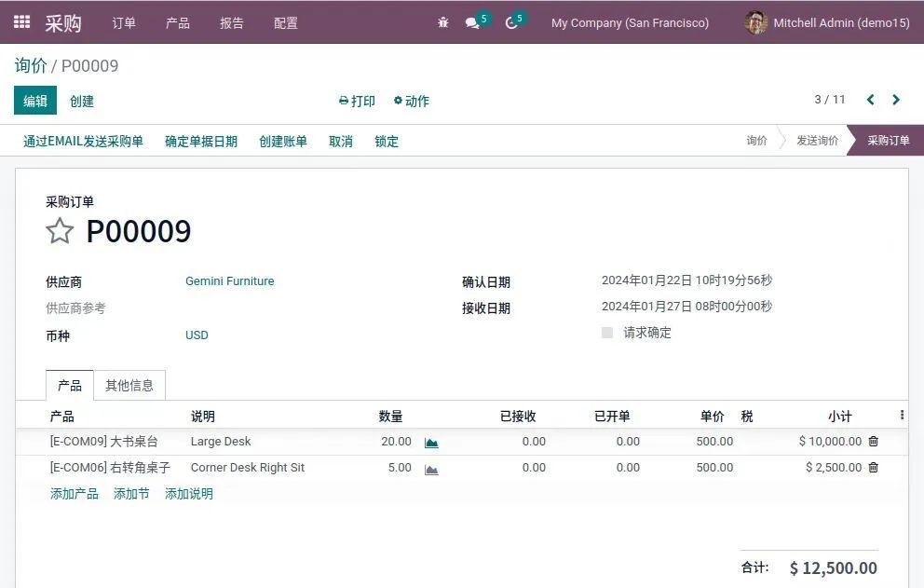Open the 打印 print dropdown
Image resolution: width=924 pixels, height=588 pixels.
358,101
